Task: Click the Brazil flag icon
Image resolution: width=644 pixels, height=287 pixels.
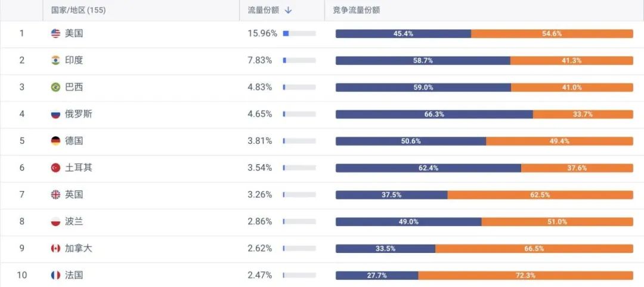Action: 55,87
